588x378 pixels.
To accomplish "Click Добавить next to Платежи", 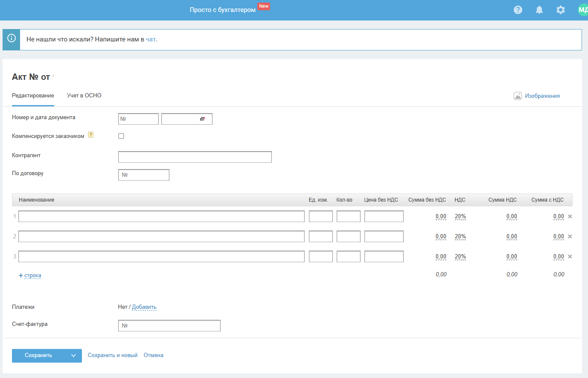I will coord(144,307).
